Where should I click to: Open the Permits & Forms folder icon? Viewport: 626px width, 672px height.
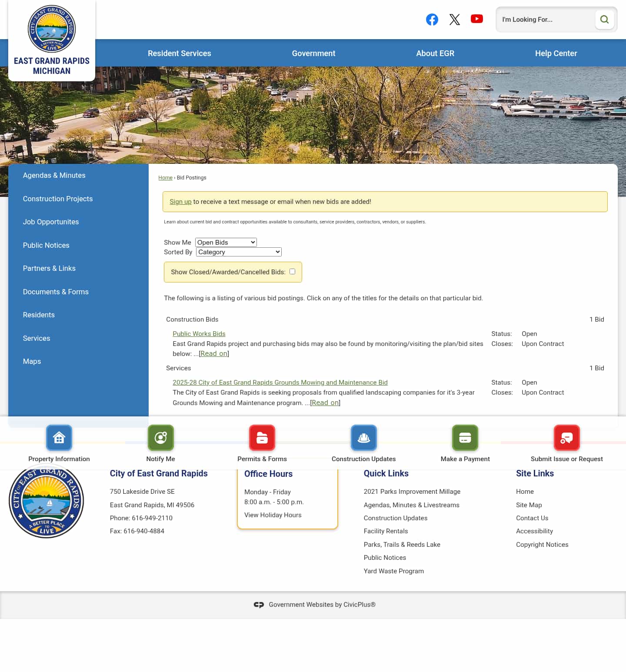[x=262, y=438]
